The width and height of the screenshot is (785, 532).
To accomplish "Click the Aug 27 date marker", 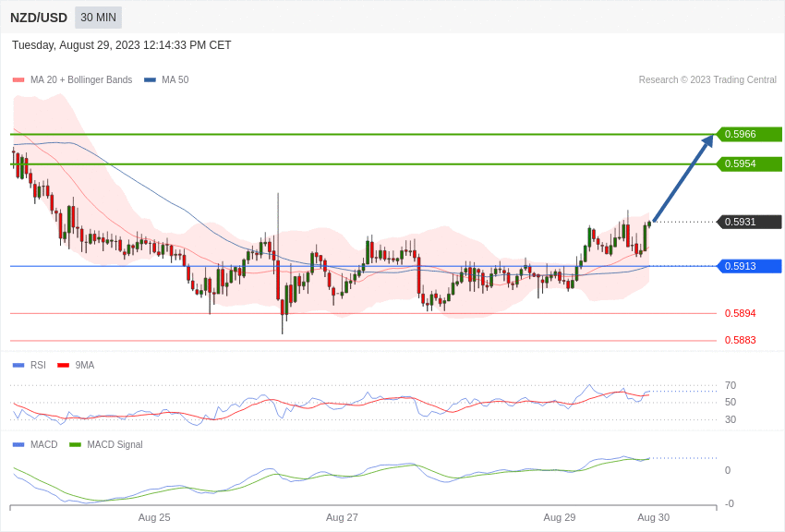I will coord(342,517).
